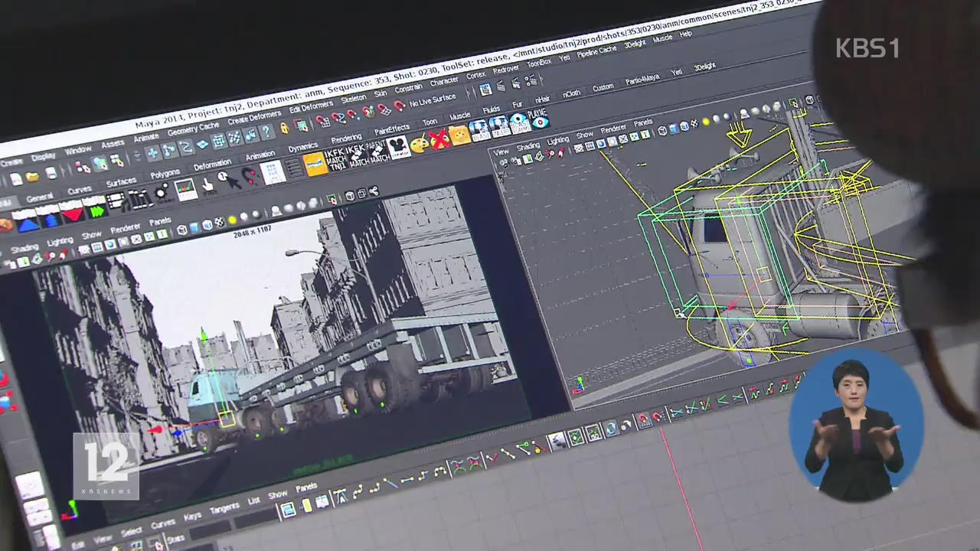The image size is (980, 551).
Task: Open the Help menu
Action: click(x=686, y=34)
